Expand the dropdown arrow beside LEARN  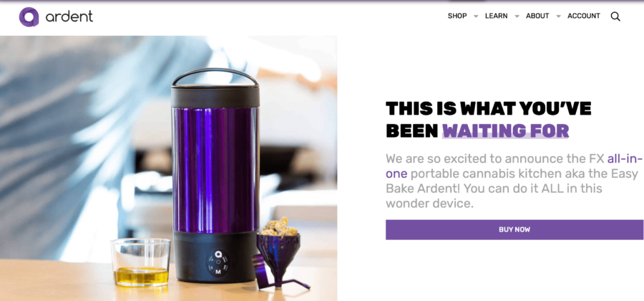click(517, 16)
